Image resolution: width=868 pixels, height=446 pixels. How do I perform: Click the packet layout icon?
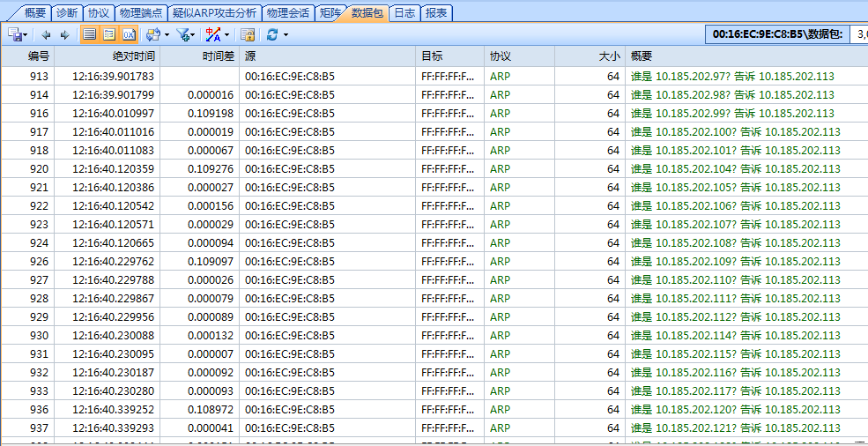coord(153,34)
